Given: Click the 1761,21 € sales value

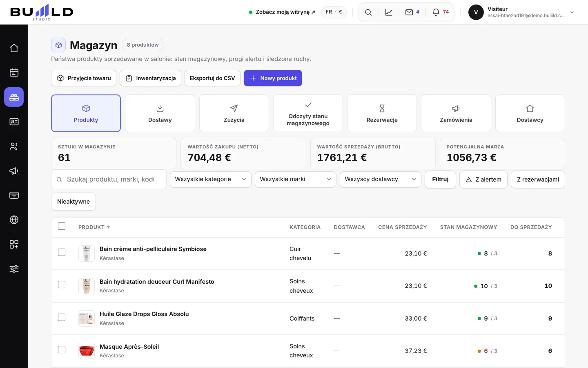Looking at the screenshot, I should coord(342,157).
